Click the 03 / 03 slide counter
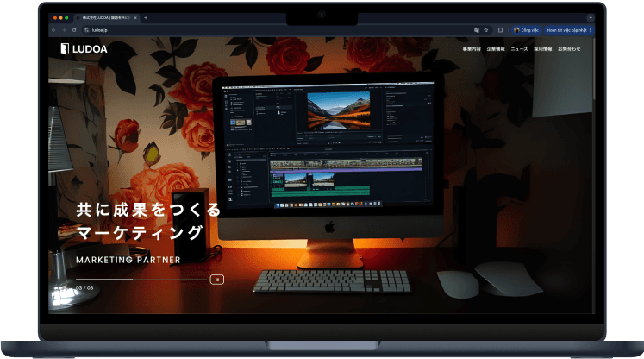The width and height of the screenshot is (644, 359). click(84, 288)
